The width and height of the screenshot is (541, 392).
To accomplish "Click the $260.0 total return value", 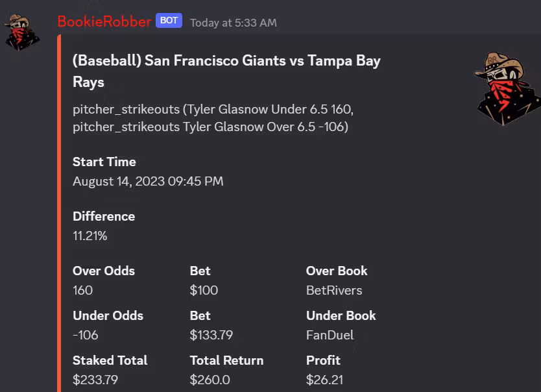I will 210,380.
